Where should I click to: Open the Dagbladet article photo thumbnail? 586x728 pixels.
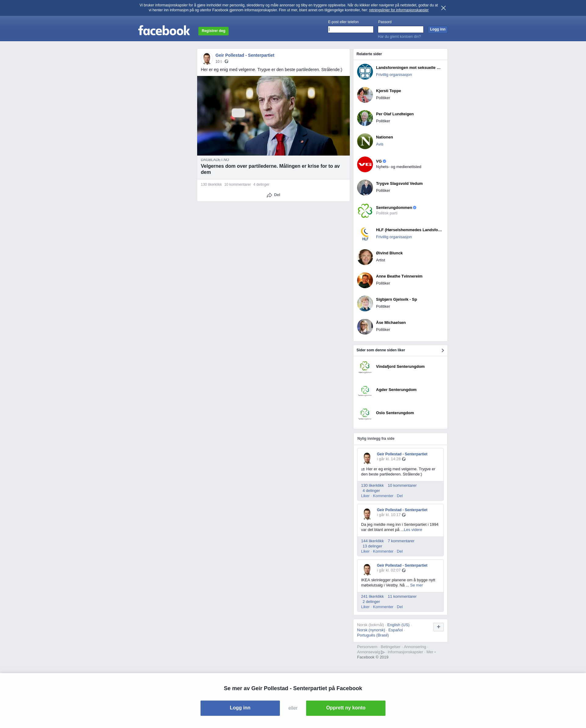273,116
